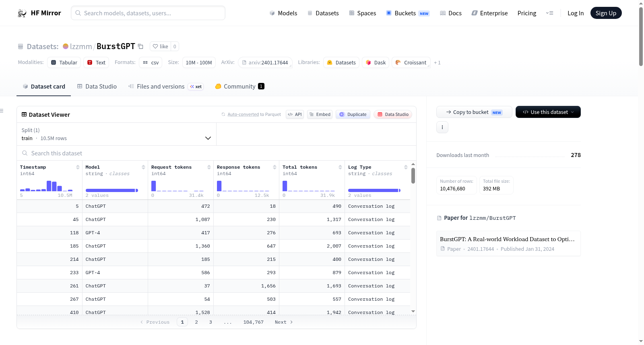
Task: Go to page 3 of the table
Action: (x=211, y=322)
